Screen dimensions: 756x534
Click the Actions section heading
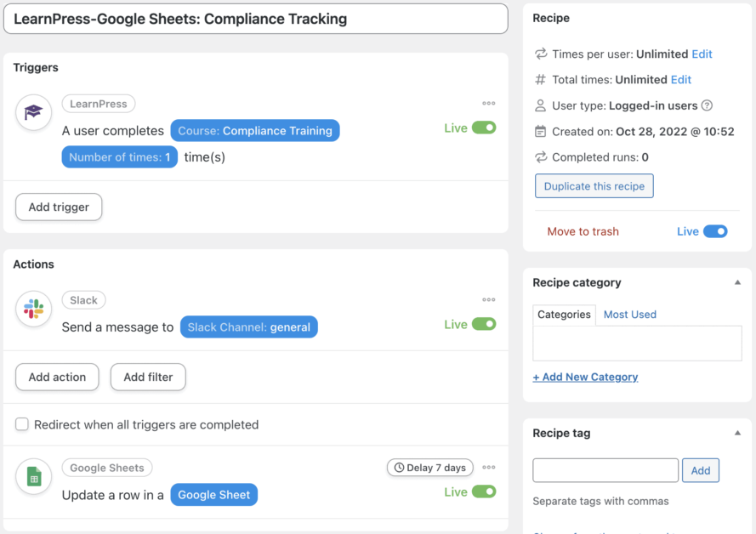point(34,264)
